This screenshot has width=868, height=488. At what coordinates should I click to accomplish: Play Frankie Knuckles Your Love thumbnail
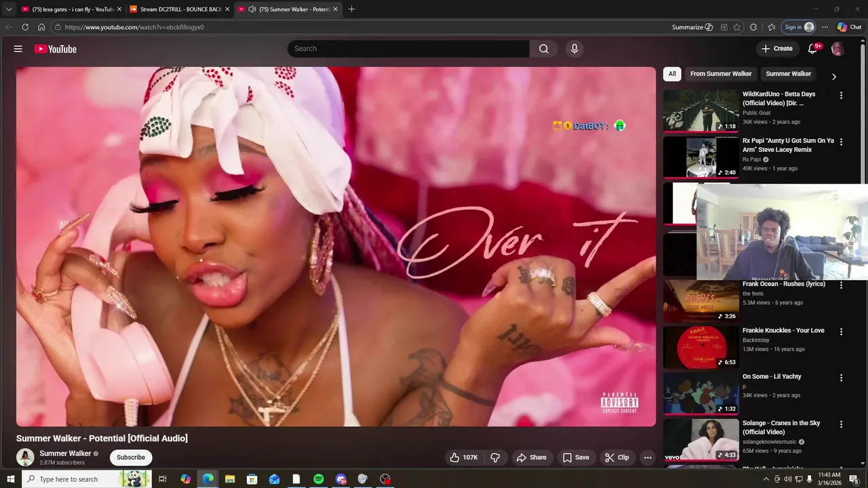click(701, 347)
